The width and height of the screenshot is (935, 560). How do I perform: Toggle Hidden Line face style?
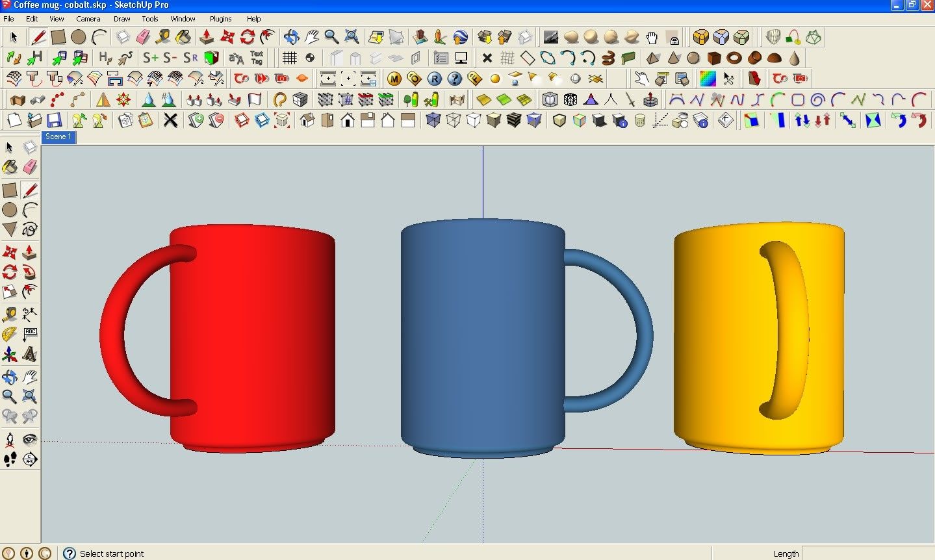(x=474, y=120)
